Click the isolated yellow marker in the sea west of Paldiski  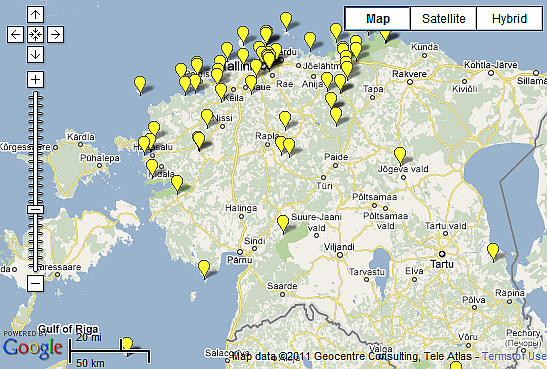tap(140, 85)
